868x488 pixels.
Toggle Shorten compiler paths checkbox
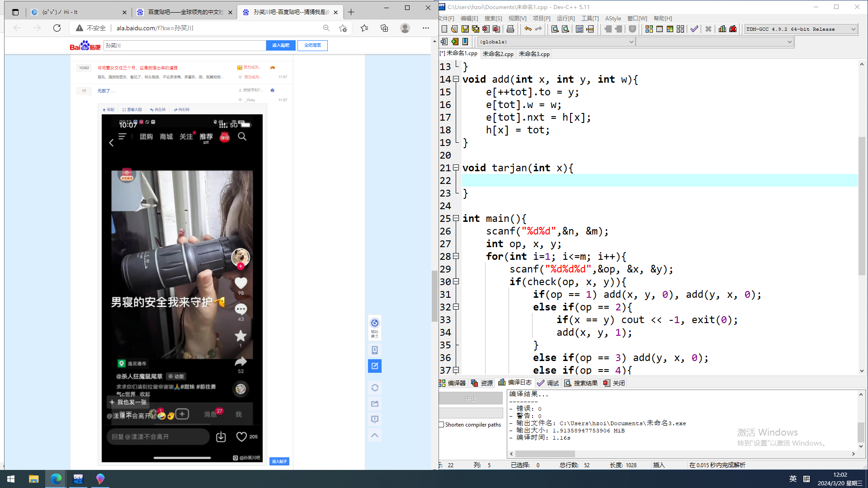point(442,425)
